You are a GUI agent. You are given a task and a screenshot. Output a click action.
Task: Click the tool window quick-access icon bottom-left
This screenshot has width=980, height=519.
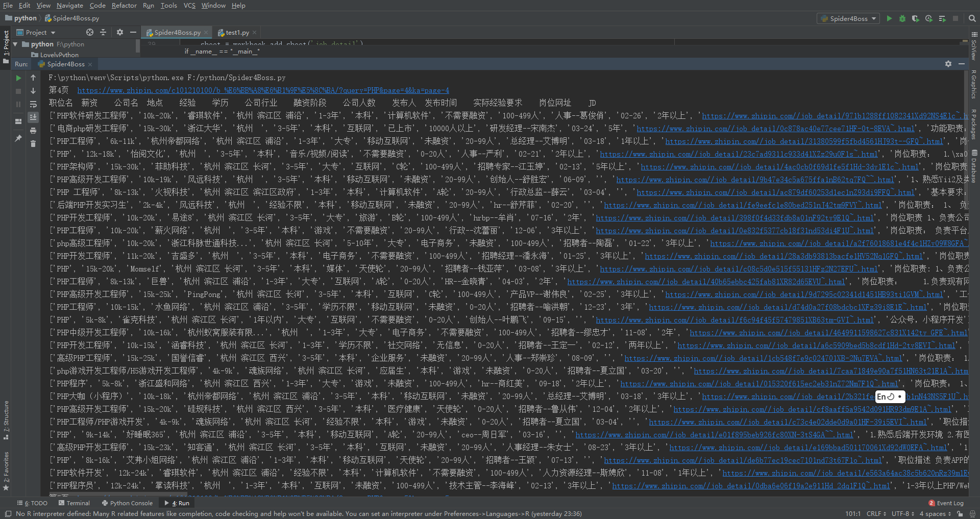click(8, 514)
